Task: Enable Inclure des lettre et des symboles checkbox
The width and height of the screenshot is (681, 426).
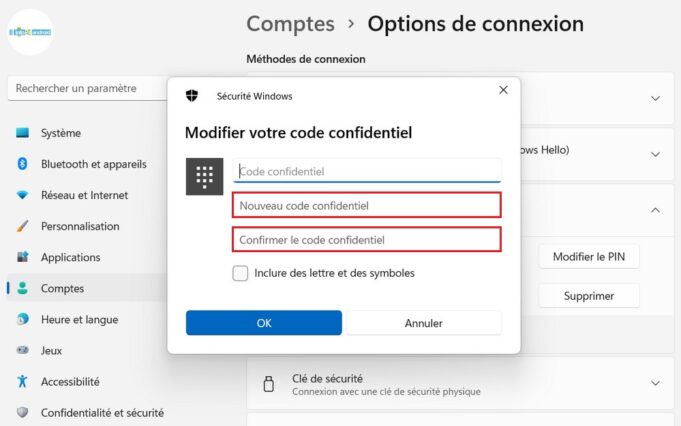Action: tap(240, 273)
